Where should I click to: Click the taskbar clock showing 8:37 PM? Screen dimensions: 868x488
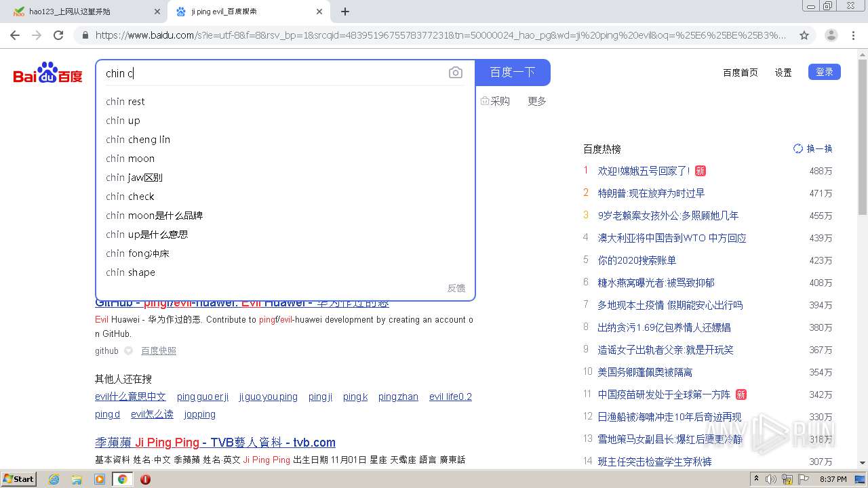833,479
